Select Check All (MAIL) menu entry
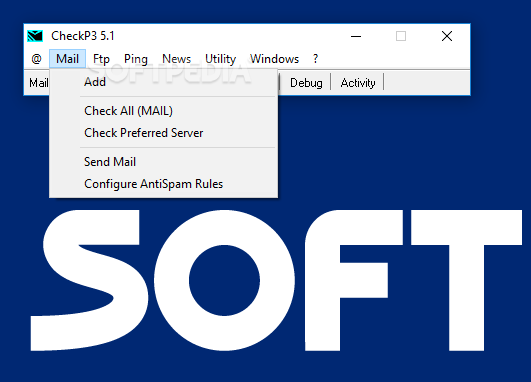 [x=164, y=111]
